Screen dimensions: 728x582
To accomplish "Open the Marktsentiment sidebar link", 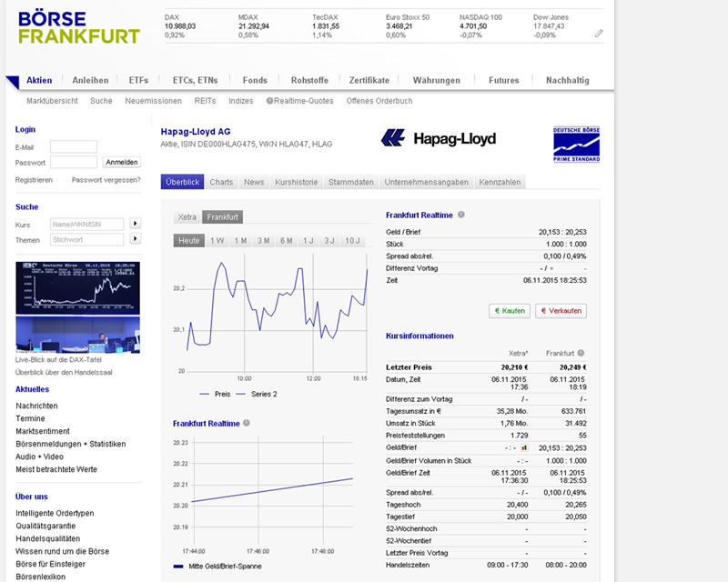I will [x=43, y=431].
